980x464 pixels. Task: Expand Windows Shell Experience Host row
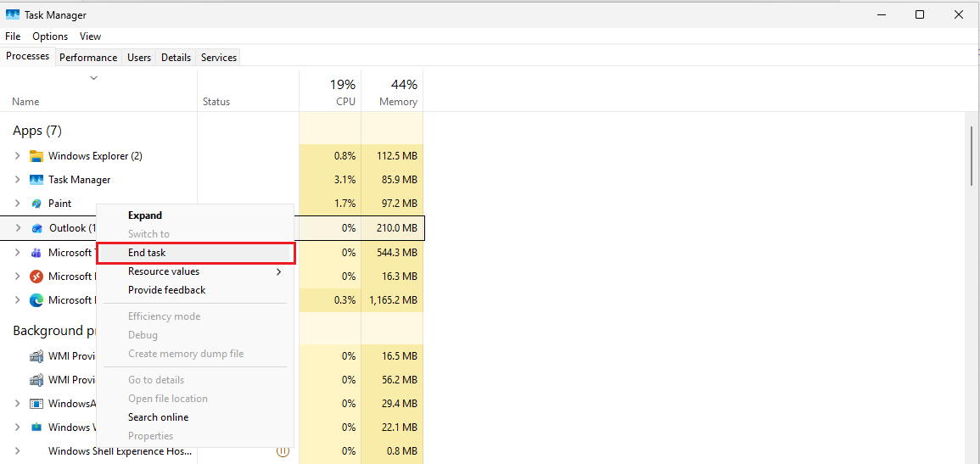(x=18, y=451)
